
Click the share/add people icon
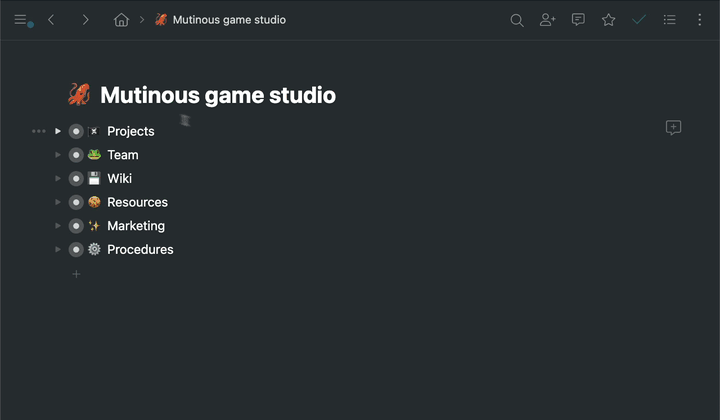click(547, 20)
